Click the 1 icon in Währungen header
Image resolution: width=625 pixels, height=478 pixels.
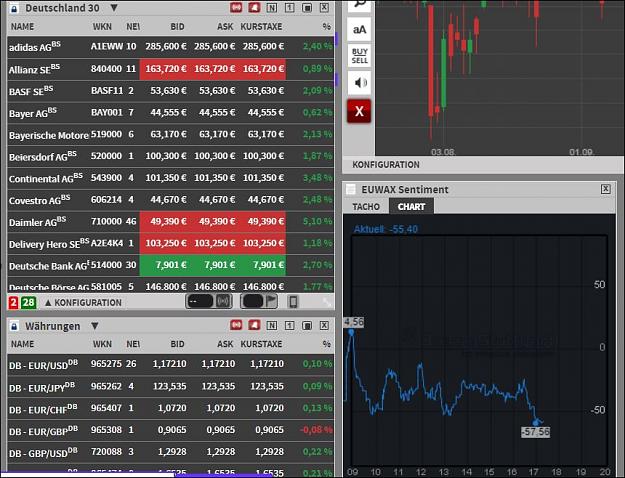tap(290, 326)
